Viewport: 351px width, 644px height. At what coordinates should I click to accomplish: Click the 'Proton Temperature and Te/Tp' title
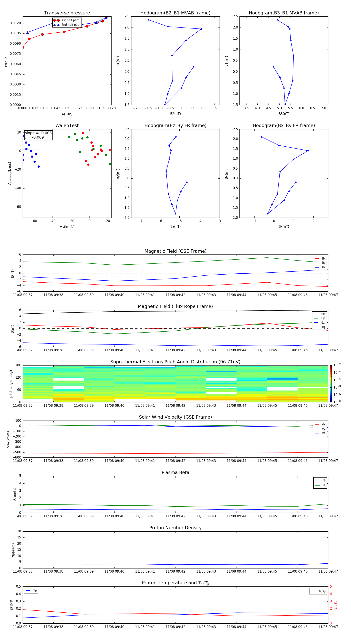175,583
